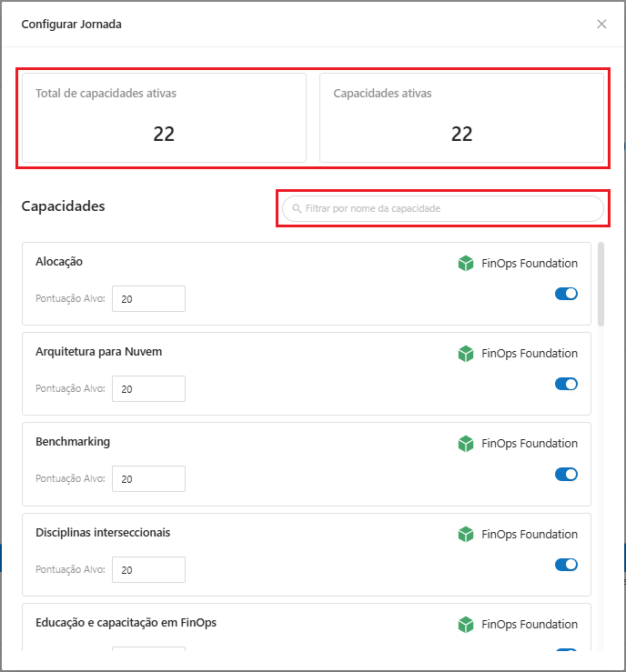
Task: Click the FinOps cube icon for Disciplinas interseccionais
Action: 466,535
